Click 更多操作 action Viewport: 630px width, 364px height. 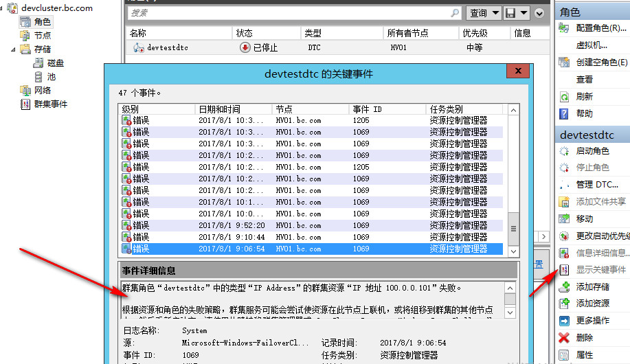pyautogui.click(x=593, y=321)
